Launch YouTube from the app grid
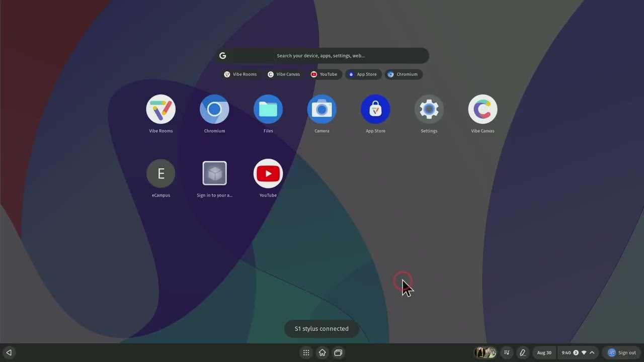644x362 pixels. (x=268, y=173)
